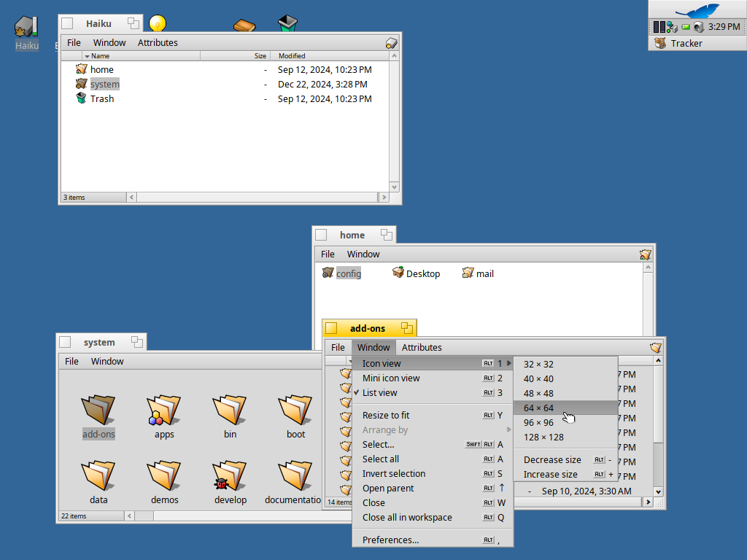Viewport: 747px width, 560px height.
Task: Open Window menu in home window
Action: click(363, 254)
